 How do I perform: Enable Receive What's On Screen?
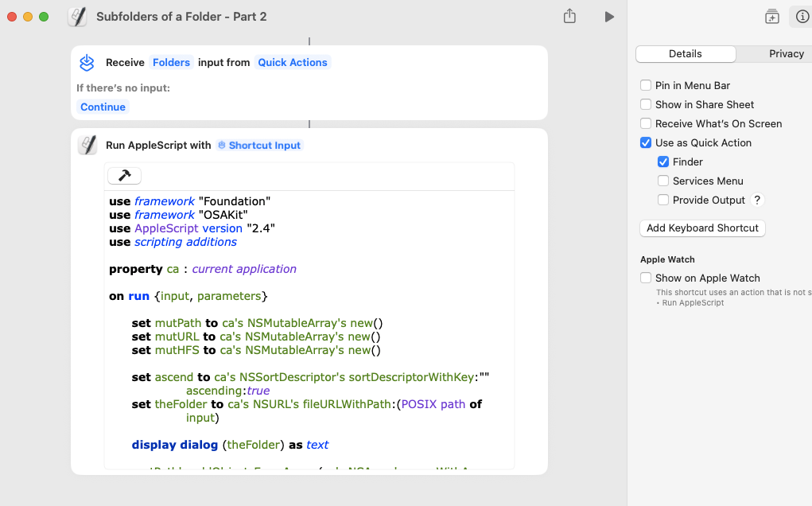645,124
